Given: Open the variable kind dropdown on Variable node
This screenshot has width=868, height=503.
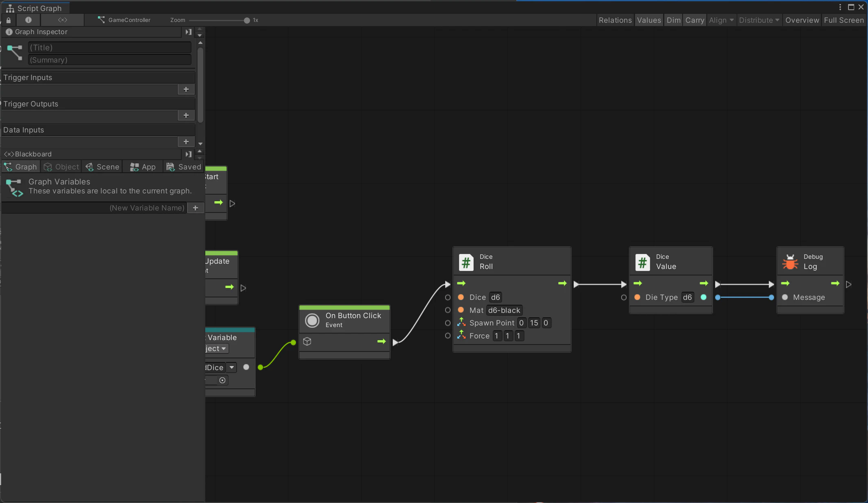Looking at the screenshot, I should pyautogui.click(x=217, y=349).
